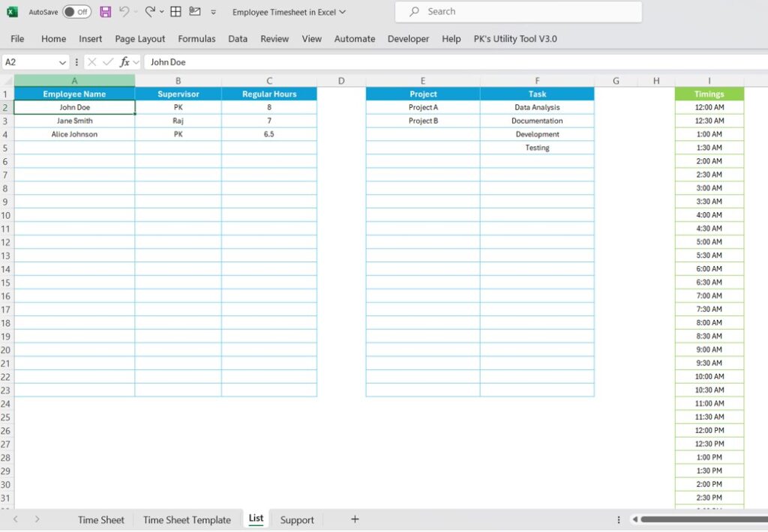Select the Alice Johnson cell

pos(74,134)
